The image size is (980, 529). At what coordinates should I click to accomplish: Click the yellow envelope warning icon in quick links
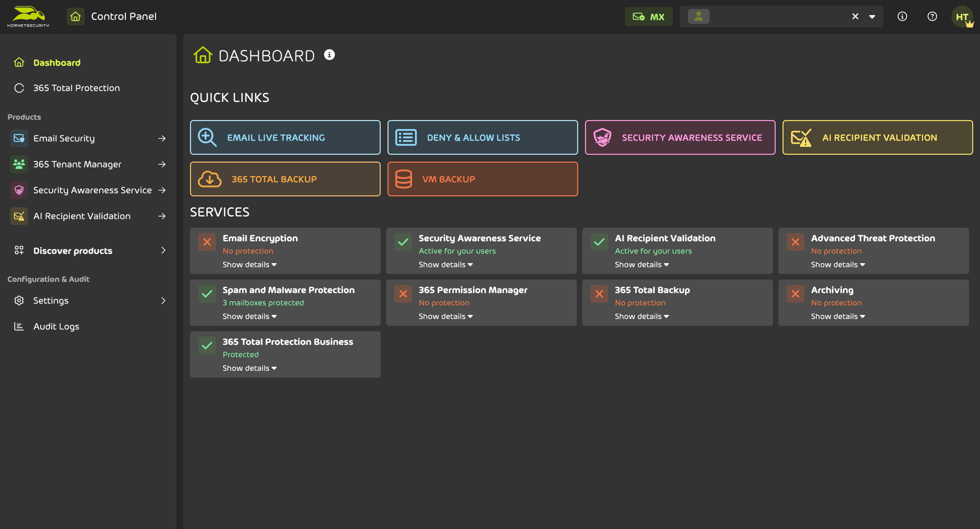coord(801,138)
